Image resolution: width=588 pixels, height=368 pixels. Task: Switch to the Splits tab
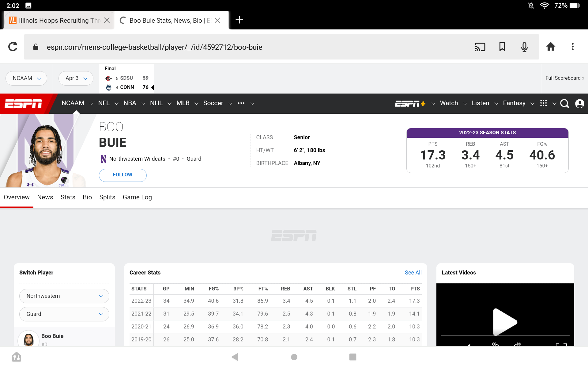107,197
